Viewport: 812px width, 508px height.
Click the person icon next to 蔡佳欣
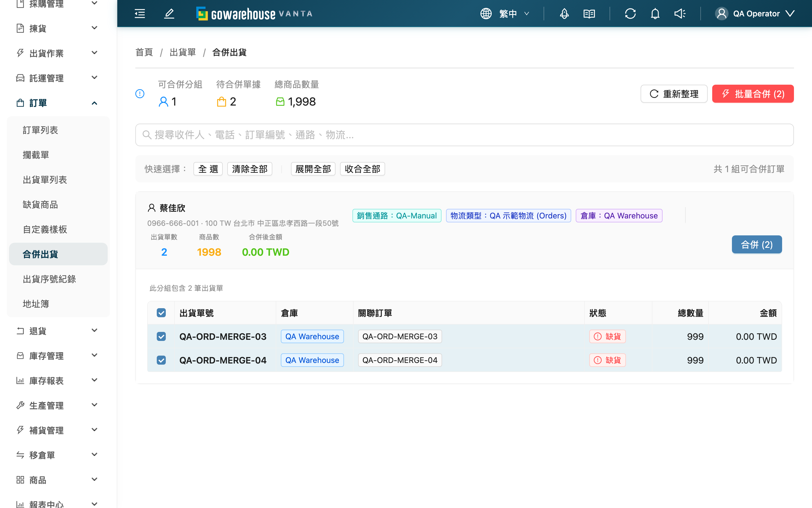pos(152,208)
